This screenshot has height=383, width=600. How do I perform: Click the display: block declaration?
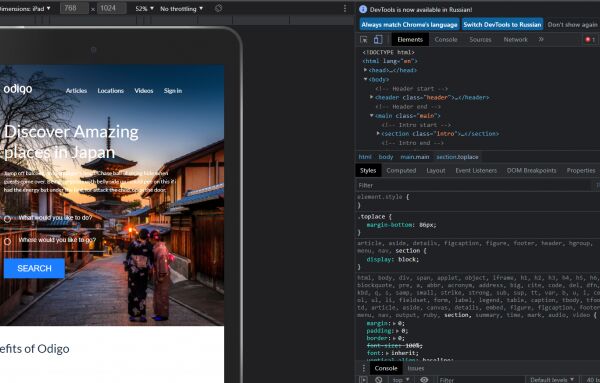click(393, 259)
